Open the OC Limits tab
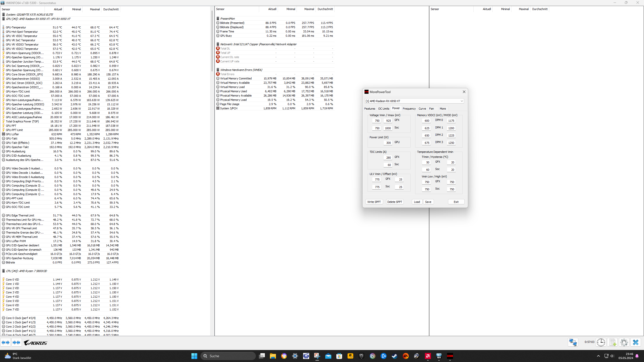The image size is (644, 362). point(383,109)
